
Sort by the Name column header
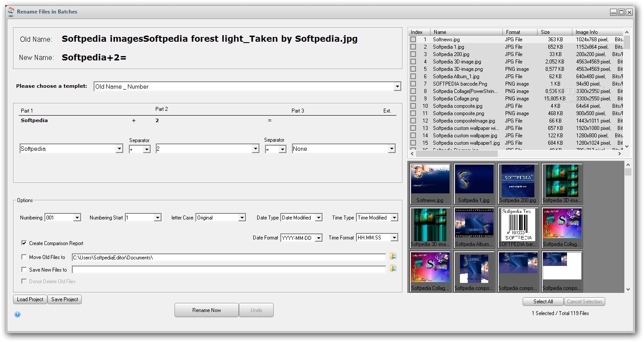tap(466, 32)
